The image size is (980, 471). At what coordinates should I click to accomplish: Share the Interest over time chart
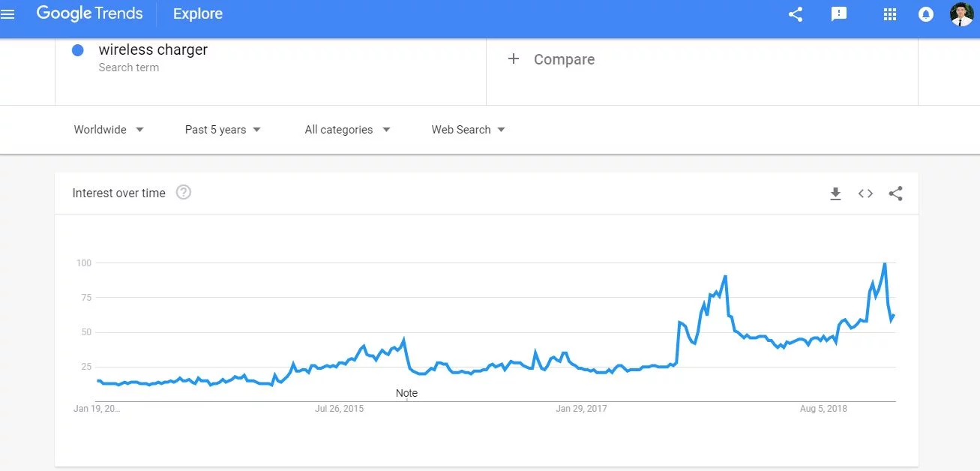pyautogui.click(x=895, y=193)
